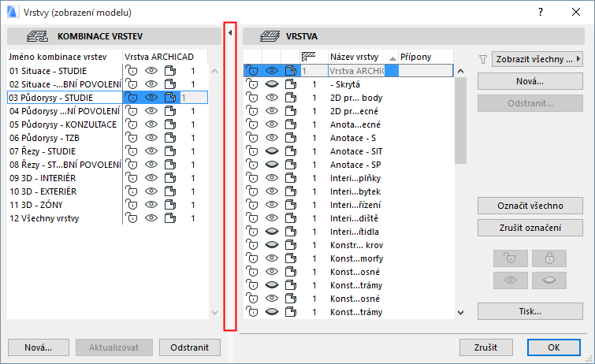Viewport: 595px width, 364px height.
Task: Open the help question mark in the title bar
Action: coord(541,12)
